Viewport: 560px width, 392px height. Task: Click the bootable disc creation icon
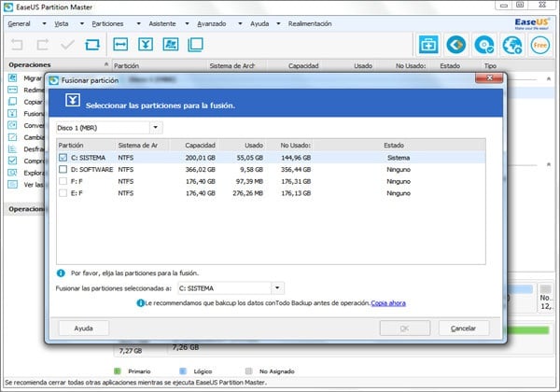[483, 45]
